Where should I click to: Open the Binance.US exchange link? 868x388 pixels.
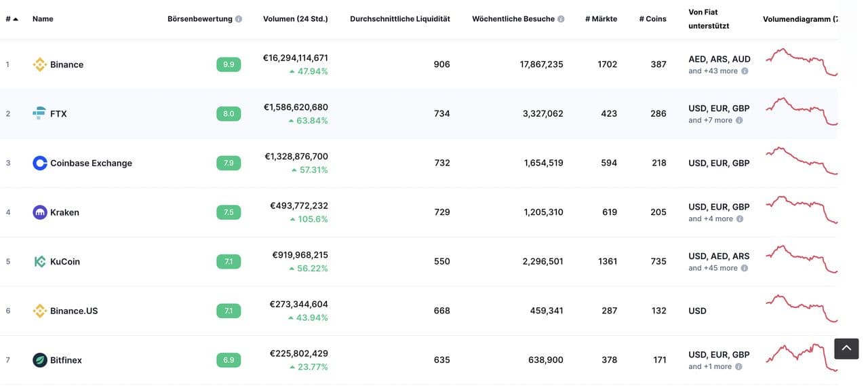click(74, 311)
